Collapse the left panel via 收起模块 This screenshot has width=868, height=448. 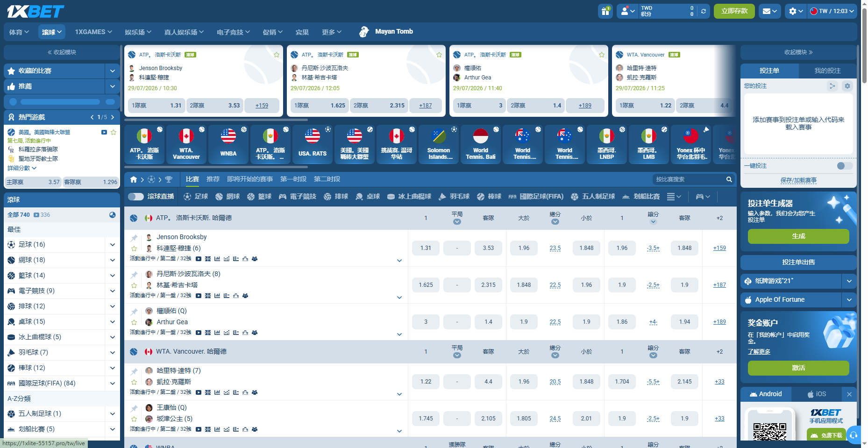[62, 52]
